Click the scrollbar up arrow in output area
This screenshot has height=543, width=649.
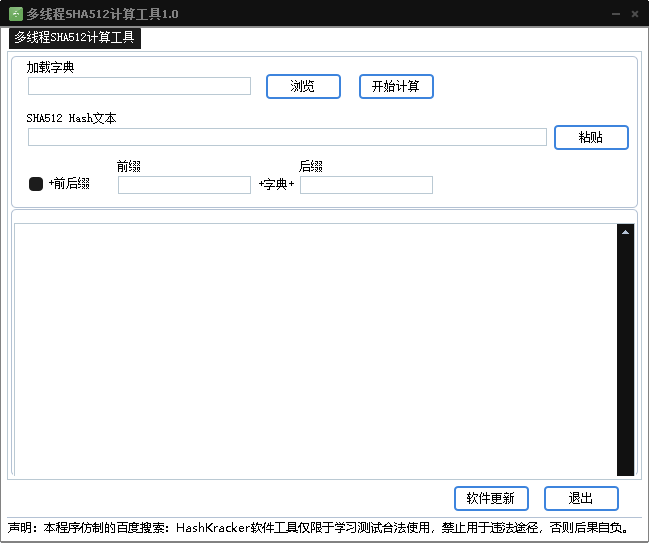coord(625,232)
